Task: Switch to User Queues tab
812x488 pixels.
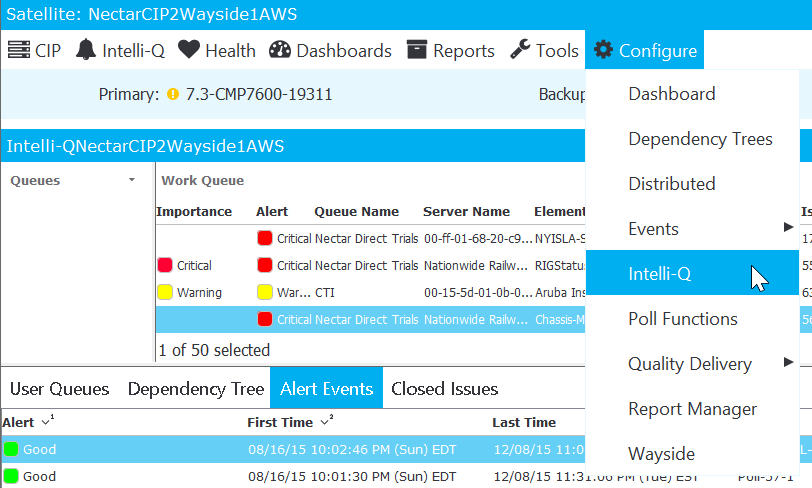Action: point(60,389)
